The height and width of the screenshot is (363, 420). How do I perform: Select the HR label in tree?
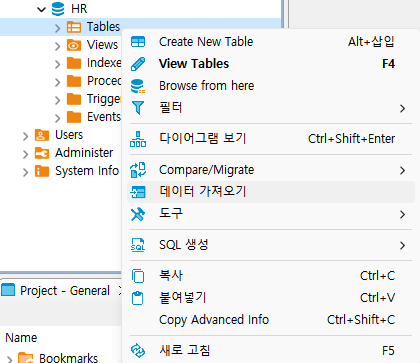pyautogui.click(x=79, y=9)
